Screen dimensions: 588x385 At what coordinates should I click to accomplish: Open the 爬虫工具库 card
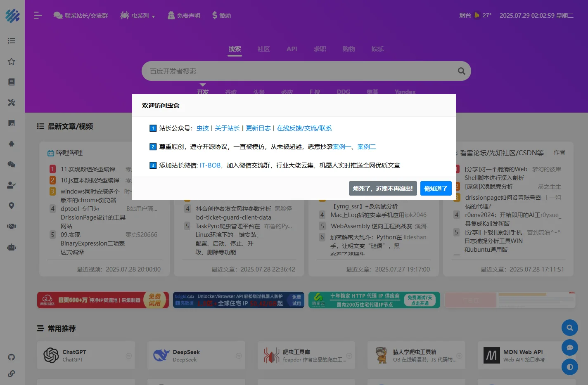point(306,355)
